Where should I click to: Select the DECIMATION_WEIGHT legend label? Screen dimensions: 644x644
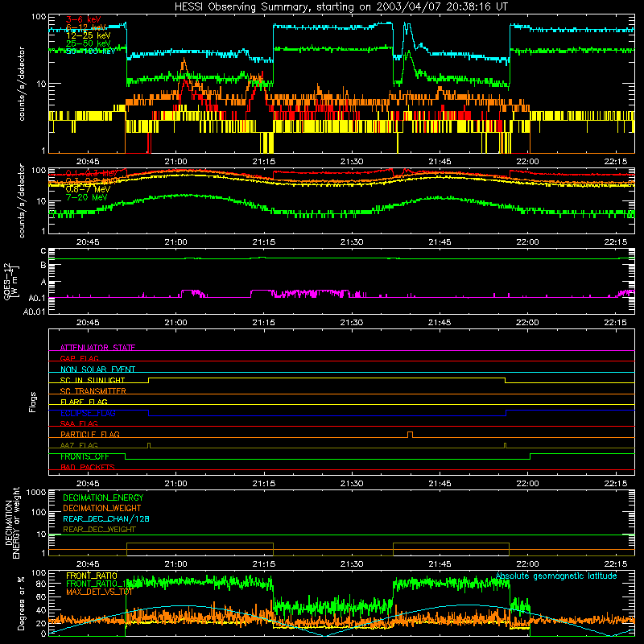[102, 508]
